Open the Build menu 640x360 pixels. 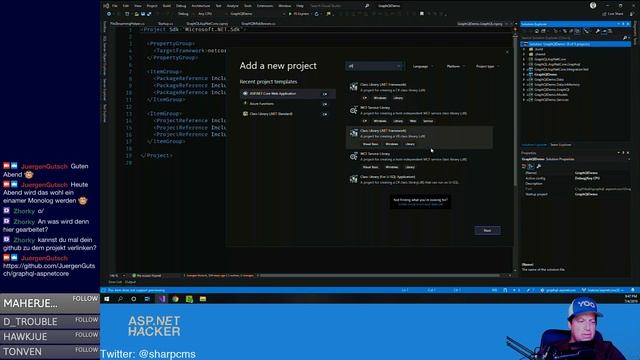167,6
